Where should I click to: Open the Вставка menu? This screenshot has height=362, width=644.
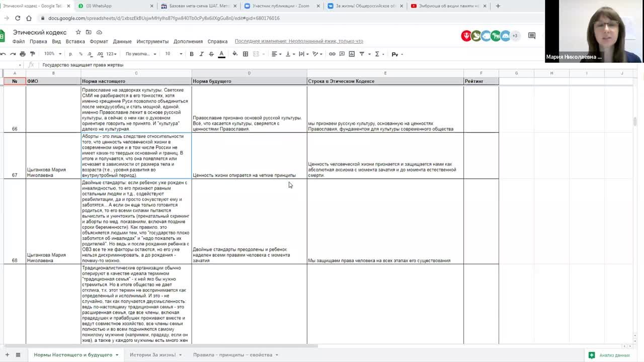[x=75, y=41]
